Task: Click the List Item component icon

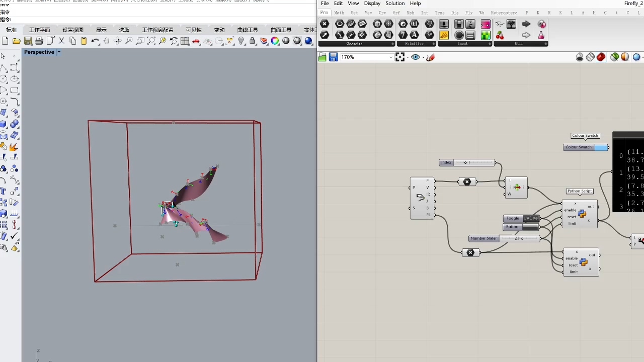Action: point(517,188)
